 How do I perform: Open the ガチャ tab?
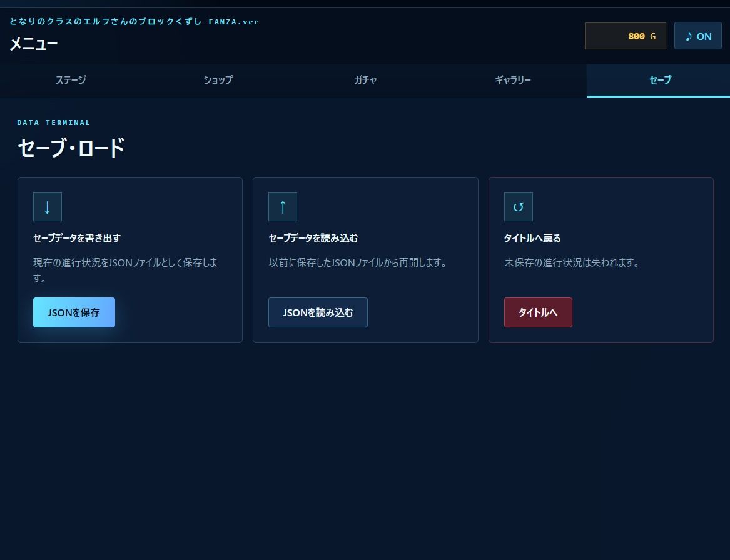(365, 81)
